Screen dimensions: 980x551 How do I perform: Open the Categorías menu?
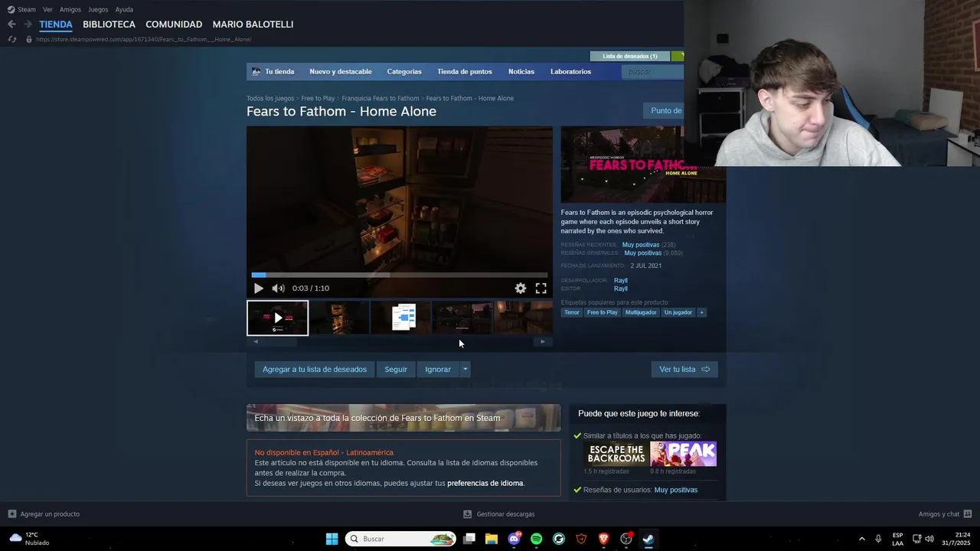tap(404, 72)
